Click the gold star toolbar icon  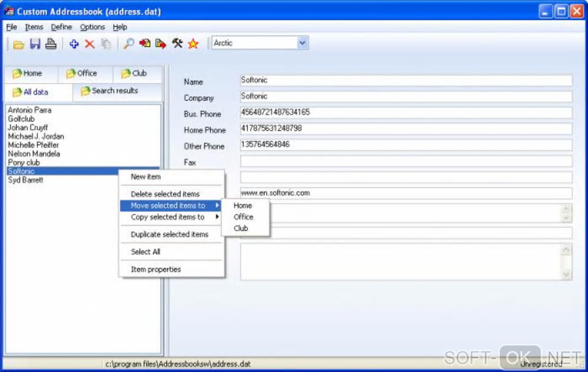193,44
